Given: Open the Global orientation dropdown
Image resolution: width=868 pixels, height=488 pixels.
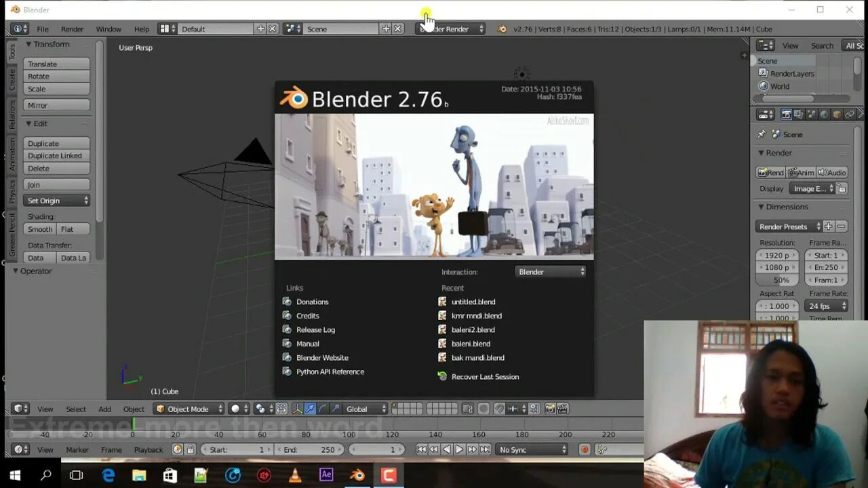Looking at the screenshot, I should (x=366, y=409).
